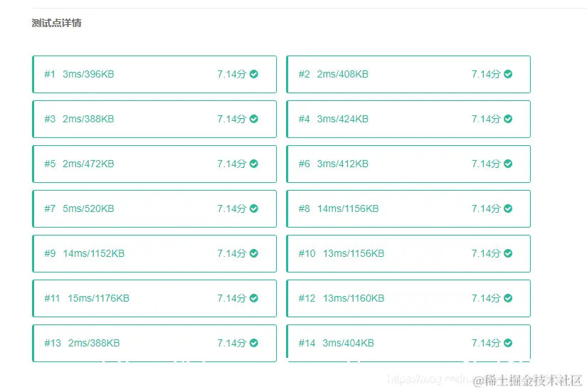Click the green checkmark icon on test #10
This screenshot has height=392, width=587.
(x=508, y=253)
